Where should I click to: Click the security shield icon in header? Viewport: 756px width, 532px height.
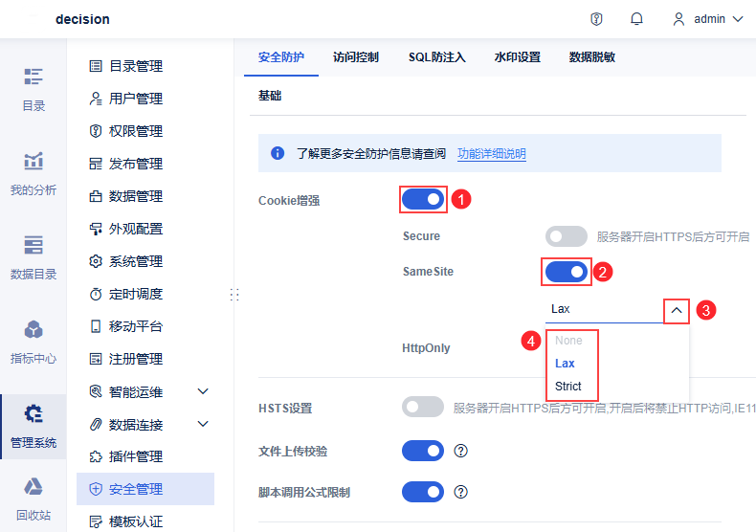click(596, 19)
